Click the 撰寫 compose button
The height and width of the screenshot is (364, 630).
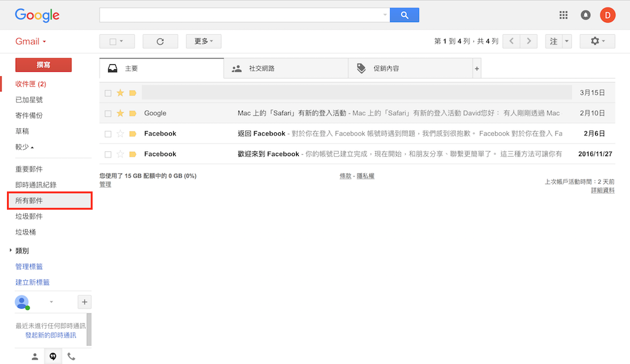[x=43, y=65]
